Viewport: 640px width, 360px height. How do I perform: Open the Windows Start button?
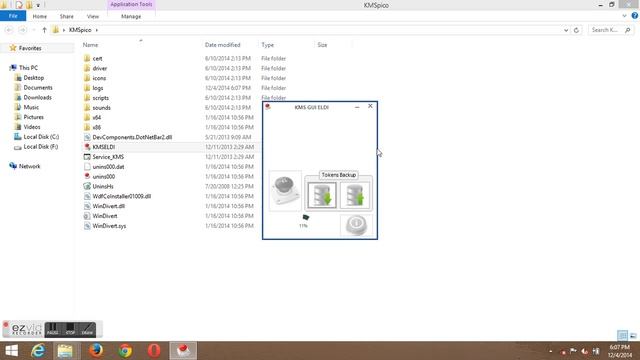11,351
